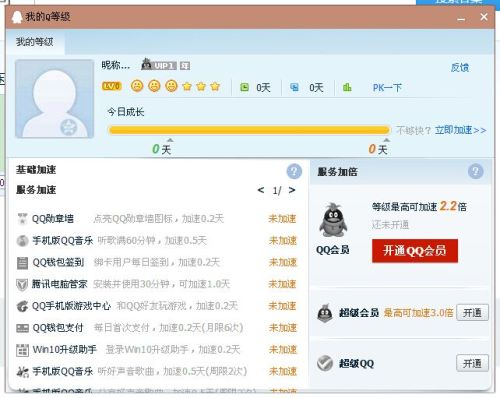Open help icon for 服务加倍 panel

tap(475, 172)
